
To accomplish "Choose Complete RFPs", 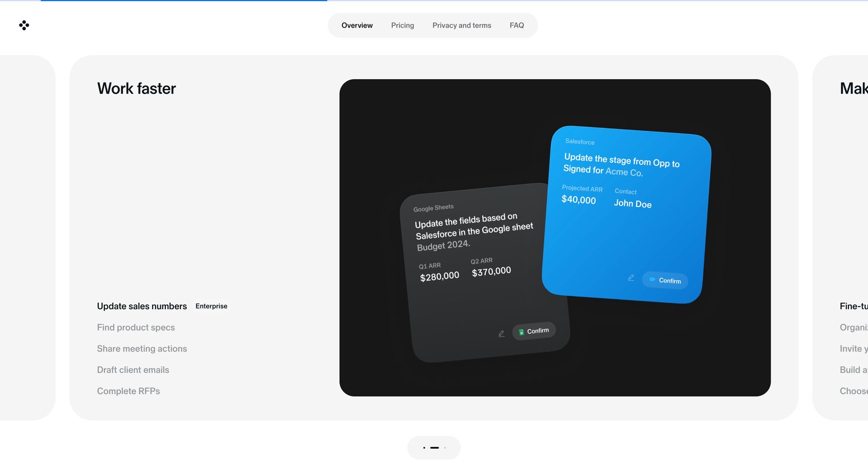I will coord(129,391).
